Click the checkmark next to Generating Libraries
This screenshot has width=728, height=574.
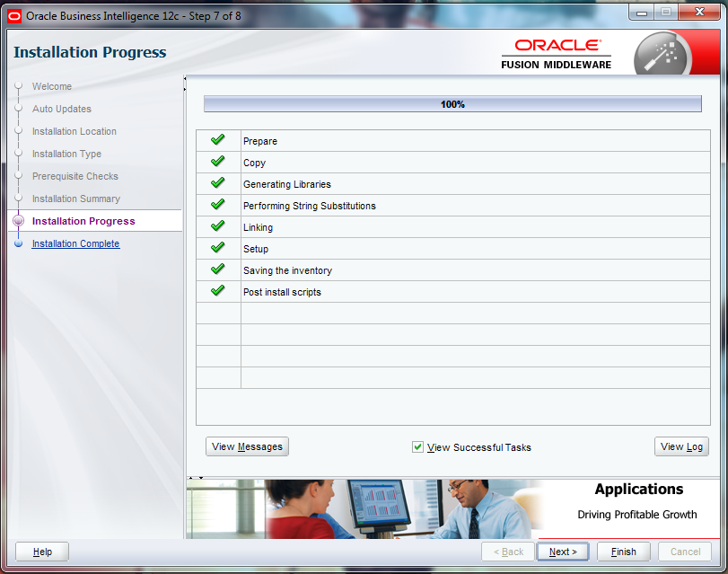click(x=218, y=182)
